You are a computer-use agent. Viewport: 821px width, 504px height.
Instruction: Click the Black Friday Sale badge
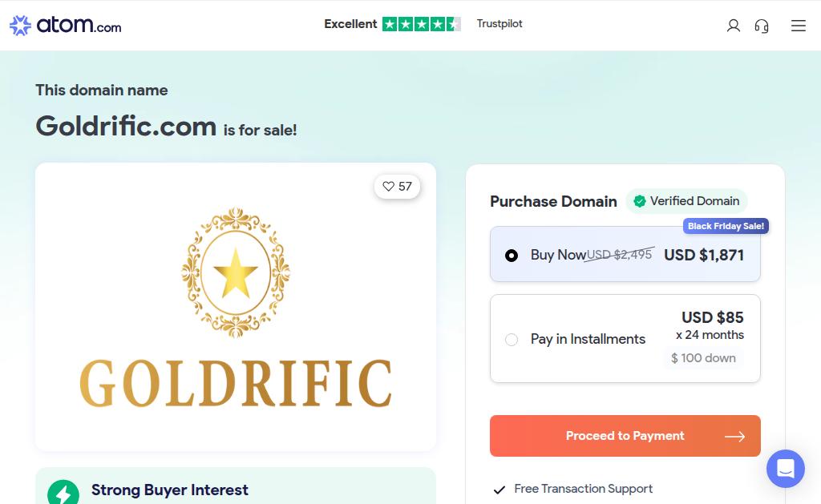click(726, 226)
